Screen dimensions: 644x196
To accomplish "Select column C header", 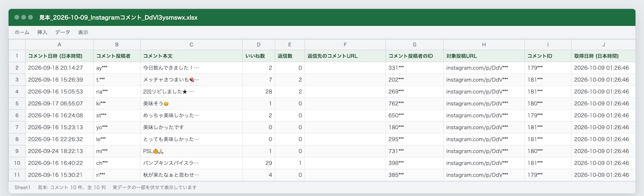I will click(191, 45).
